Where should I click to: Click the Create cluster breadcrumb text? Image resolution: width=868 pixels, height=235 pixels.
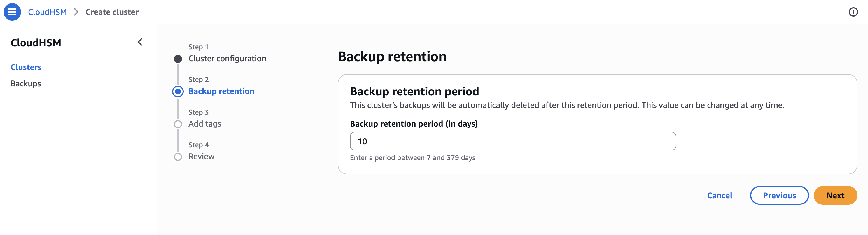112,12
